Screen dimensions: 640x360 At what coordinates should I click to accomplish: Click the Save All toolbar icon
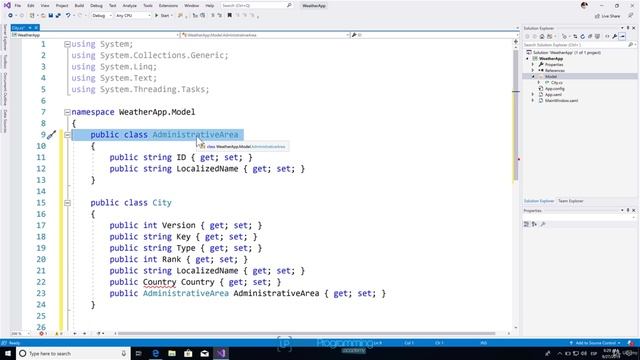(58, 16)
